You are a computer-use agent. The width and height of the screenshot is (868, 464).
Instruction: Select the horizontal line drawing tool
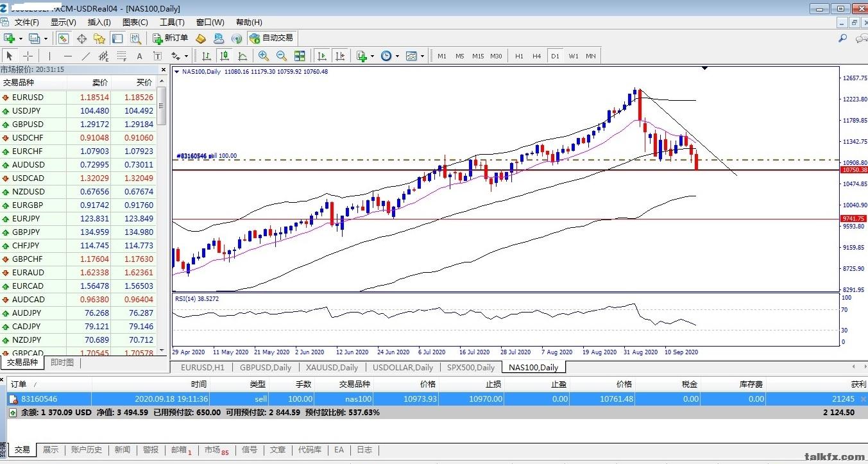click(67, 56)
